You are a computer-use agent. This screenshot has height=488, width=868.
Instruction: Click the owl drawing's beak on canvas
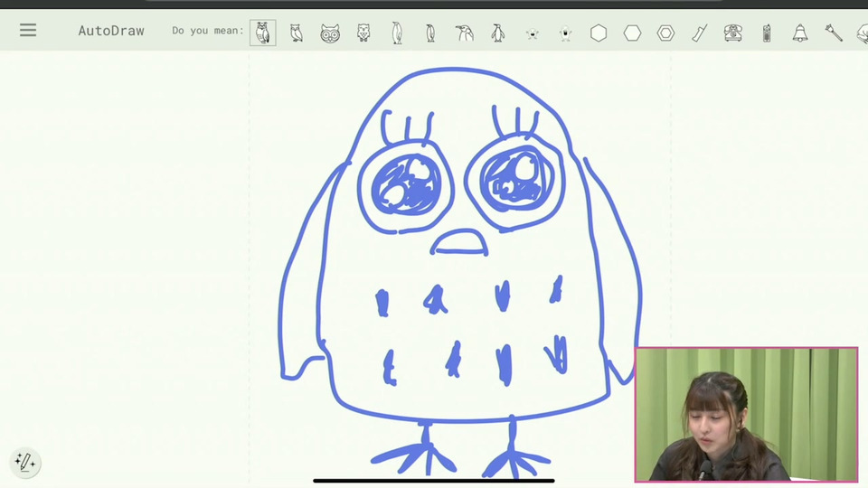459,242
